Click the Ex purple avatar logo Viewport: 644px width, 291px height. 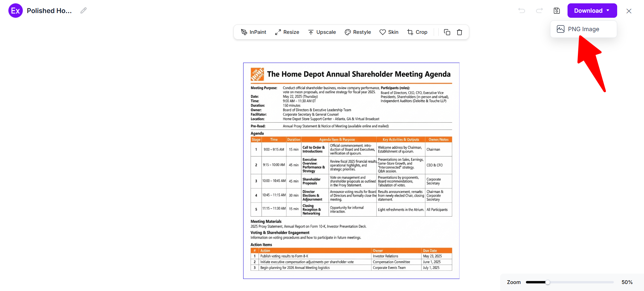pyautogui.click(x=15, y=11)
